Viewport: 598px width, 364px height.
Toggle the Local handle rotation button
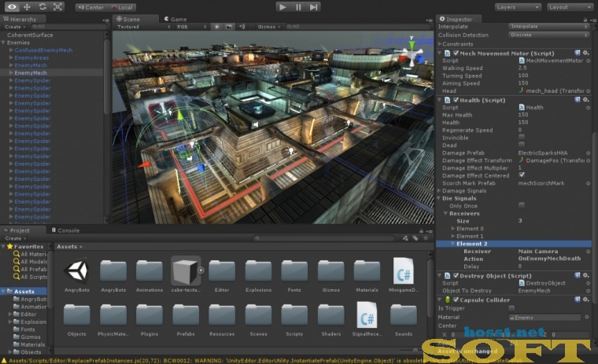coord(122,7)
